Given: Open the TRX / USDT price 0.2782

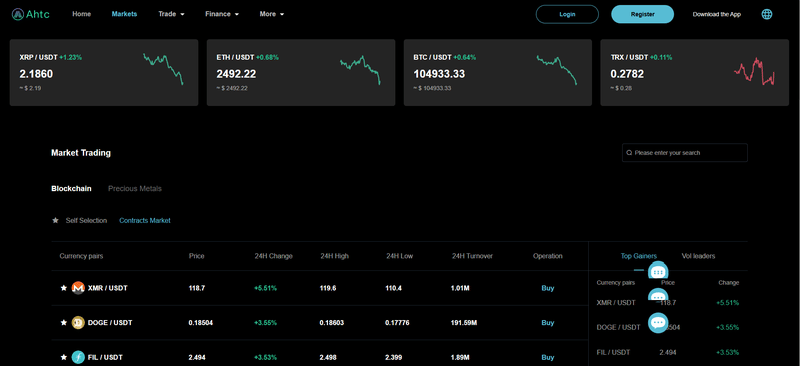Looking at the screenshot, I should [627, 74].
